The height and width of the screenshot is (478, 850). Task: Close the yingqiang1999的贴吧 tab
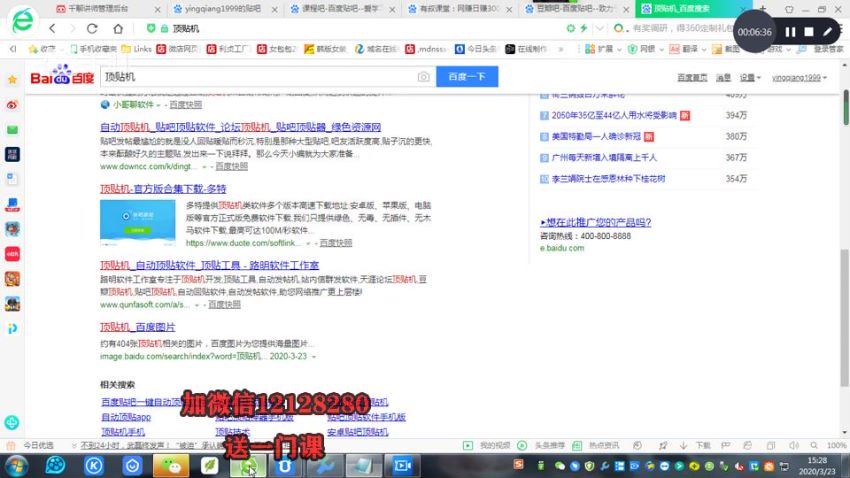click(274, 10)
